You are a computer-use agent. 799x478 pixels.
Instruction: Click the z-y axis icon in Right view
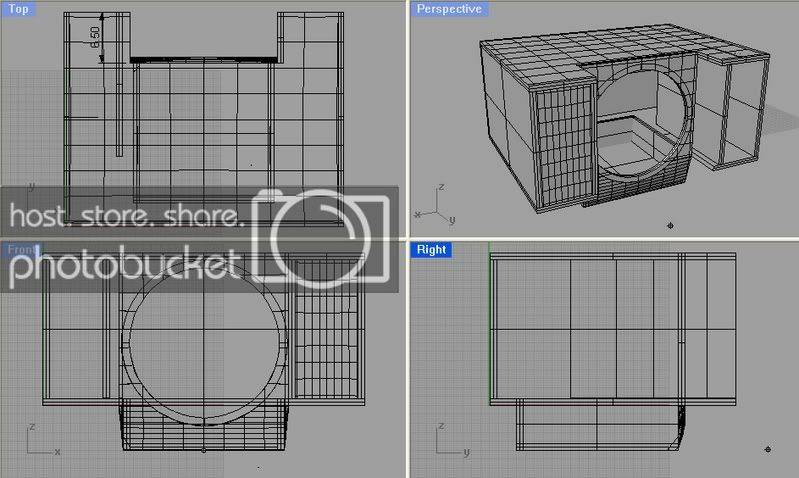[453, 440]
